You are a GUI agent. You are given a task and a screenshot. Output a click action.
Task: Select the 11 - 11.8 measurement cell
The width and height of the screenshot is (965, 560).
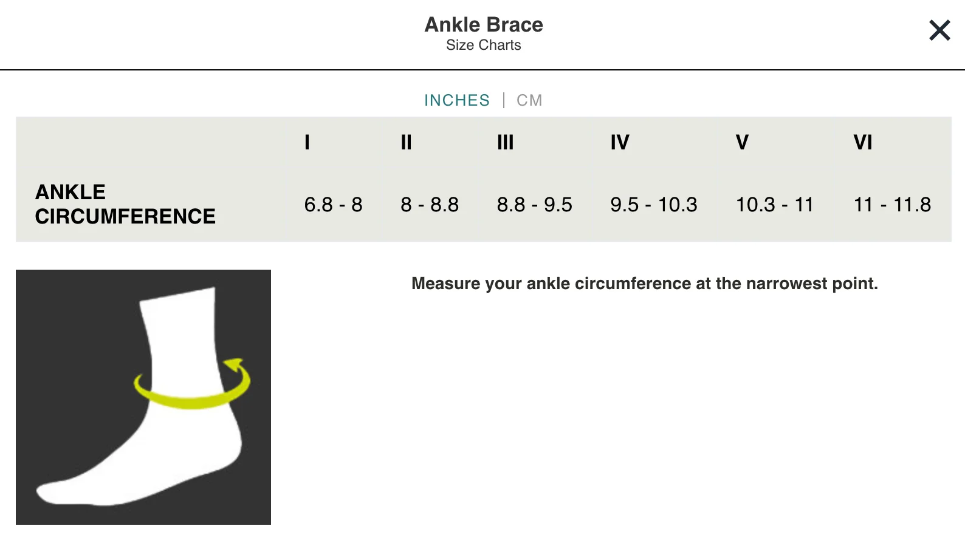pos(892,205)
